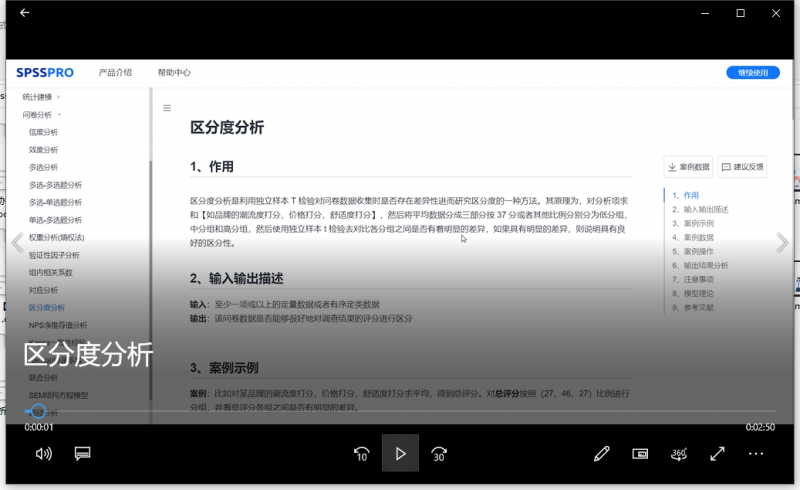Viewport: 800px width, 490px height.
Task: Jump to 8、模型理论 in contents
Action: pos(693,293)
